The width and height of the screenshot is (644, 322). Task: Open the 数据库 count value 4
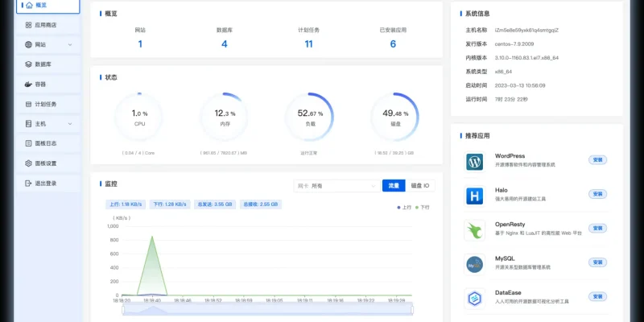225,44
